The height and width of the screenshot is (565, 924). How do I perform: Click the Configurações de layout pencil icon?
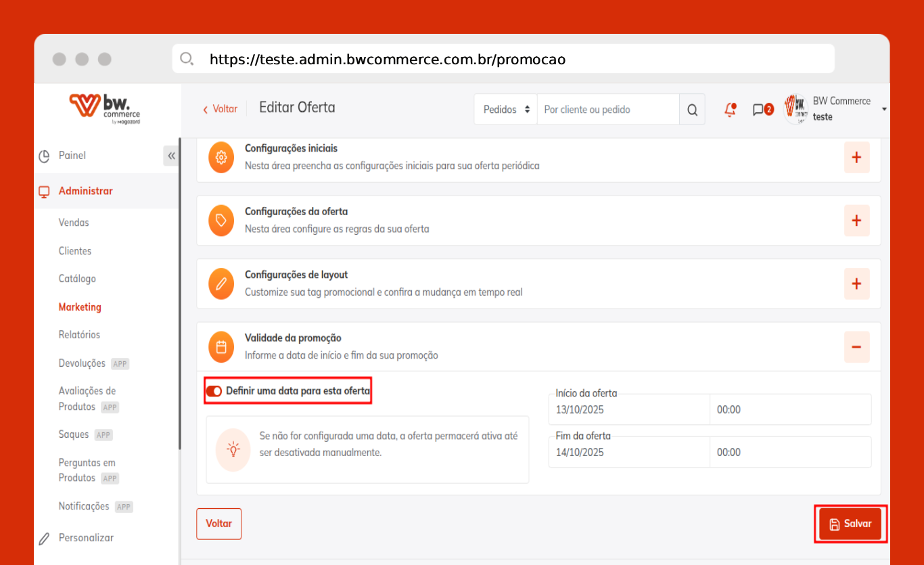coord(221,284)
